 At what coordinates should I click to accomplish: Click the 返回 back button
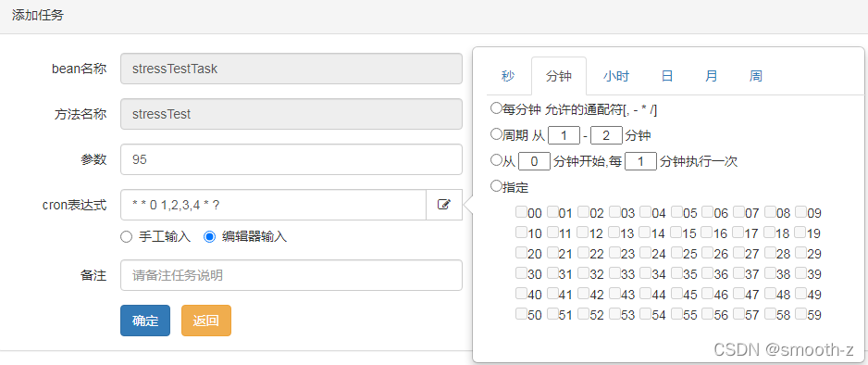point(206,321)
